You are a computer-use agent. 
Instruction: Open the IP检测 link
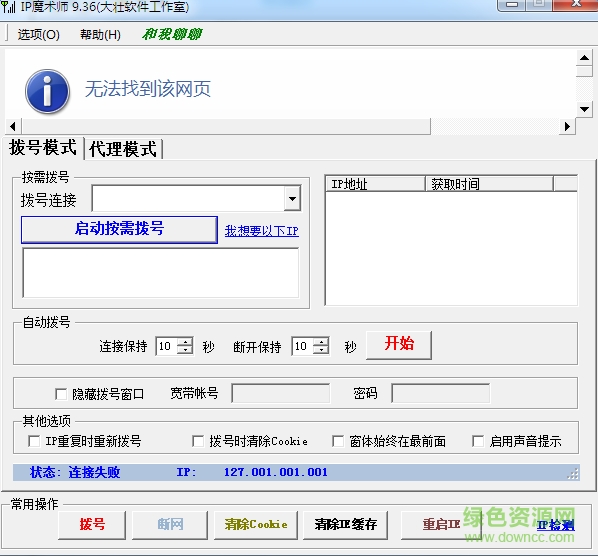pos(556,525)
